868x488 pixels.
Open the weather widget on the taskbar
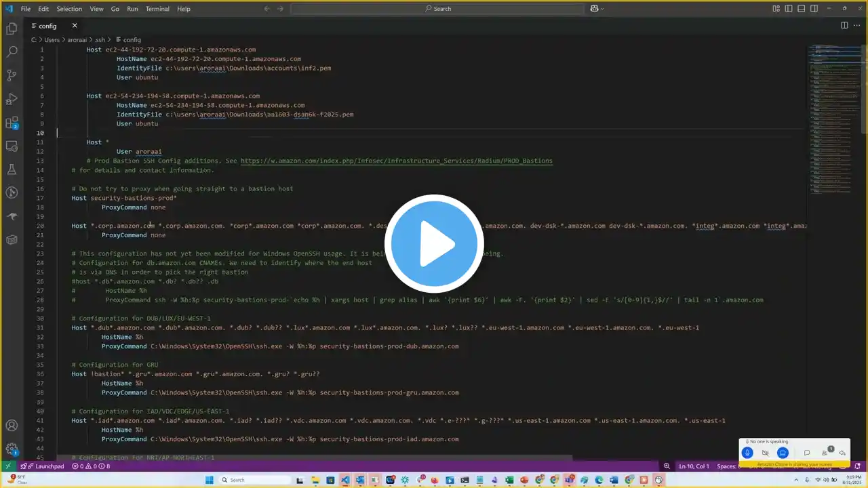click(x=18, y=479)
